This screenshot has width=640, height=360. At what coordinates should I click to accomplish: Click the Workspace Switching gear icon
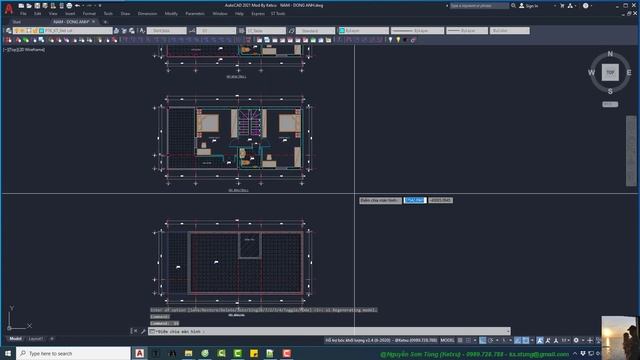(x=576, y=340)
